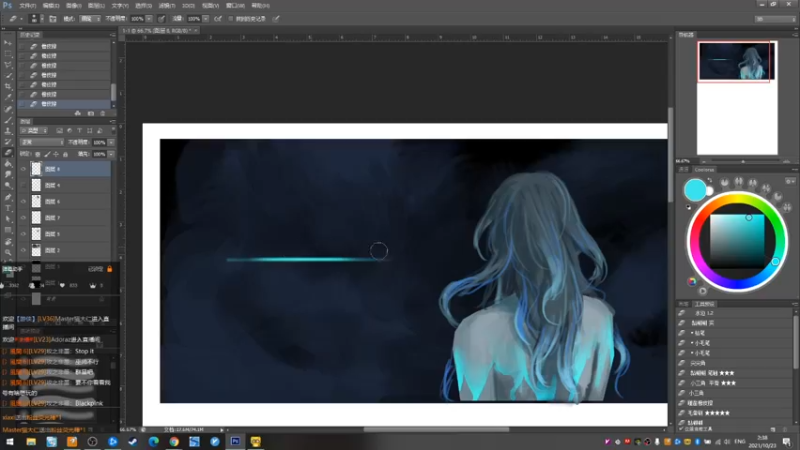This screenshot has height=450, width=800.
Task: Select the Eraser tool in toolbox
Action: coord(8,153)
